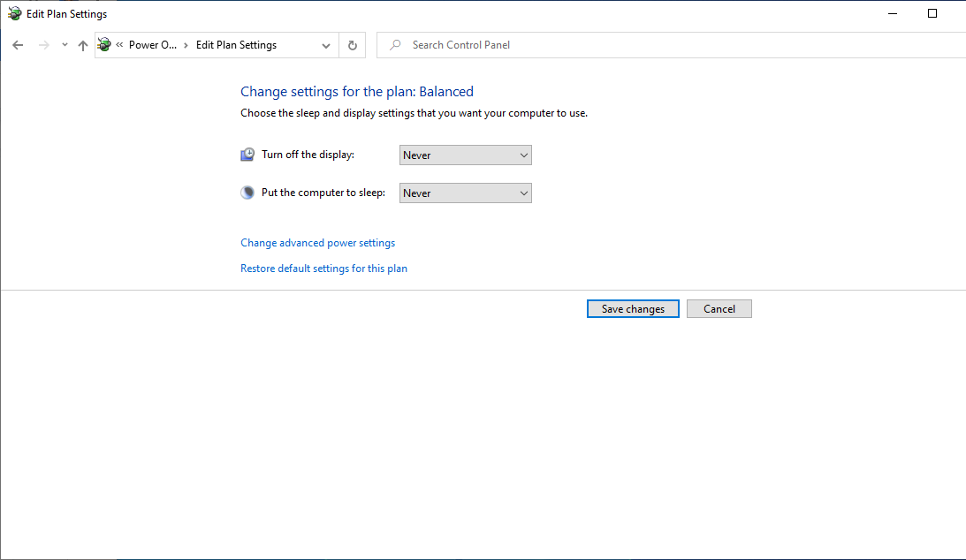
Task: Open the Turn off the display dropdown
Action: [x=465, y=155]
